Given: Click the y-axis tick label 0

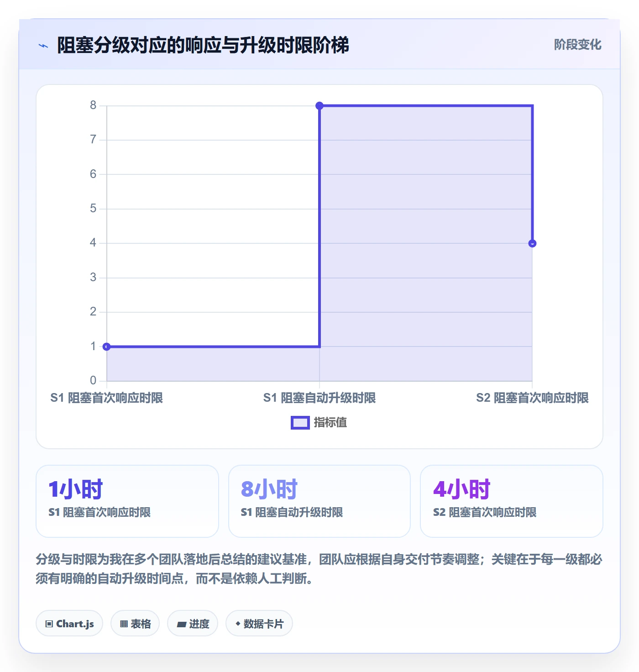Looking at the screenshot, I should pos(93,380).
